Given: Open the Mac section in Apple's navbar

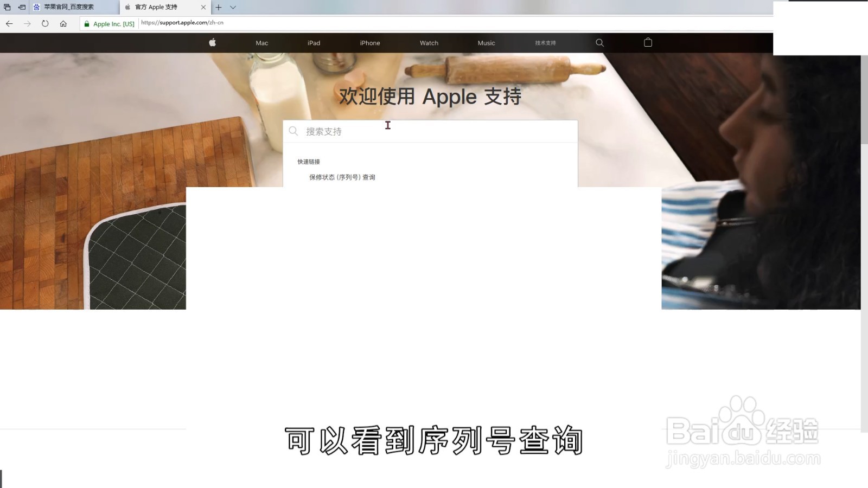Looking at the screenshot, I should point(261,43).
